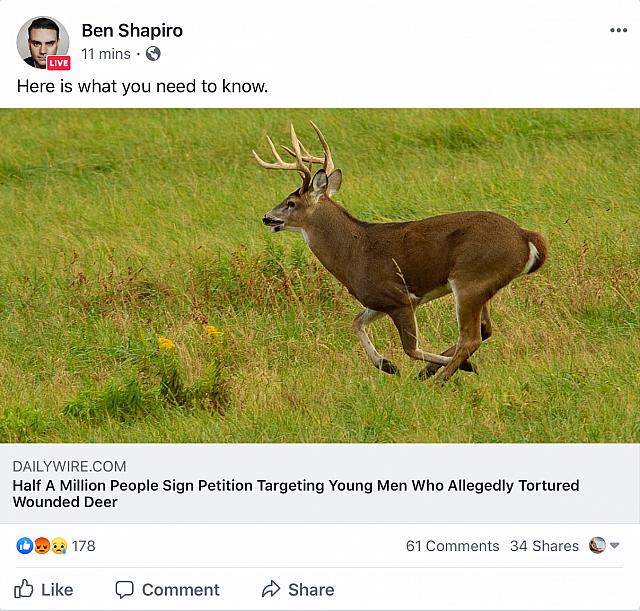Click the Ben Shapiro profile picture
Viewport: 640px width, 611px height.
(42, 42)
